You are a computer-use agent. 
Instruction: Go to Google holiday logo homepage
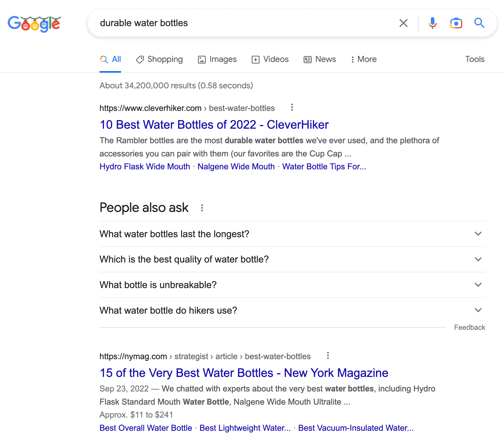click(x=34, y=24)
